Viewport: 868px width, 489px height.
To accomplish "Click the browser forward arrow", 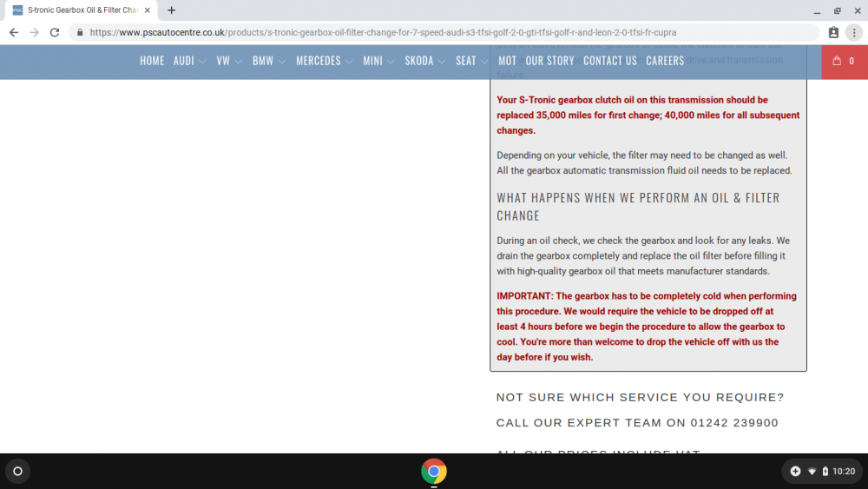I will 35,33.
